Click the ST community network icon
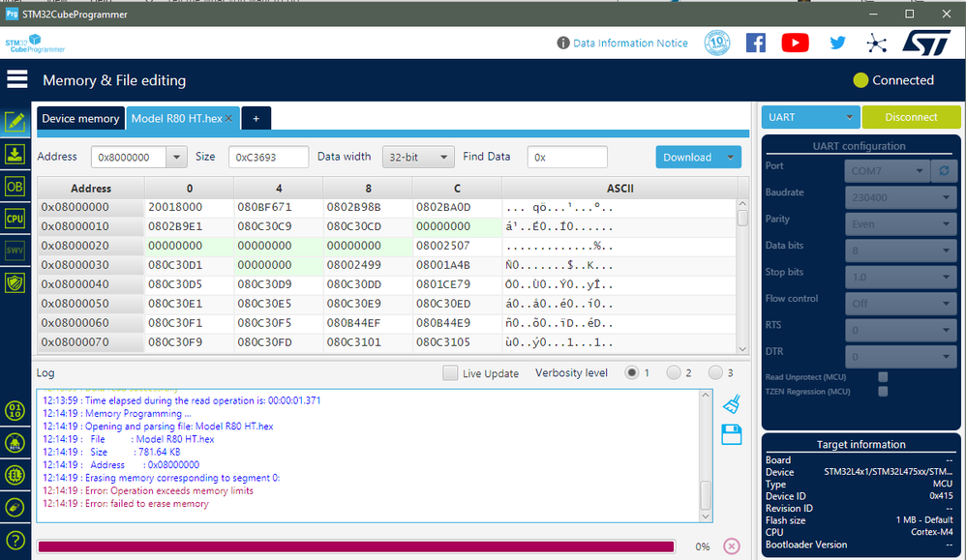Screen dimensions: 966x560 (876, 44)
